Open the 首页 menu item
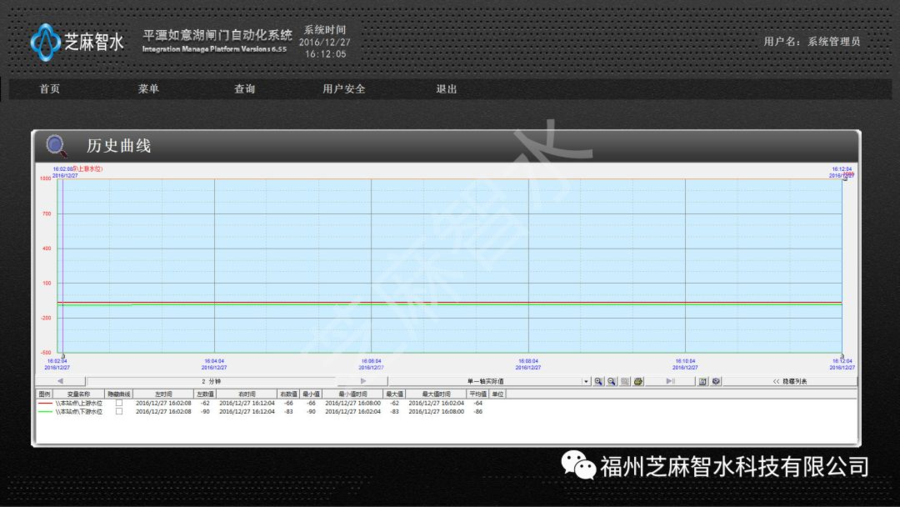900x507 pixels. click(x=49, y=89)
